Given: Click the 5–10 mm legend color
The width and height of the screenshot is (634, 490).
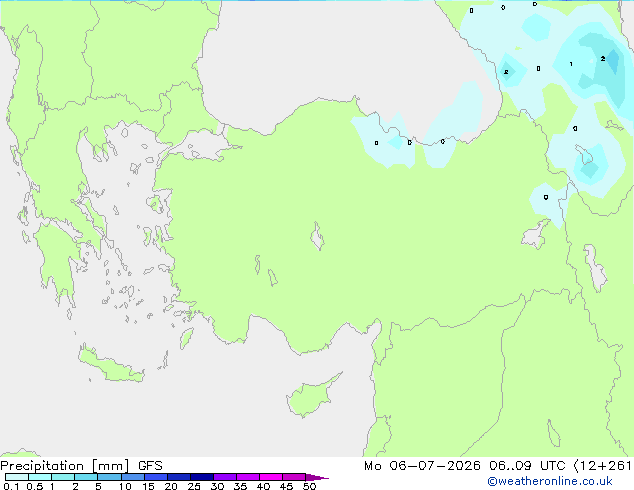Looking at the screenshot, I should tap(109, 477).
